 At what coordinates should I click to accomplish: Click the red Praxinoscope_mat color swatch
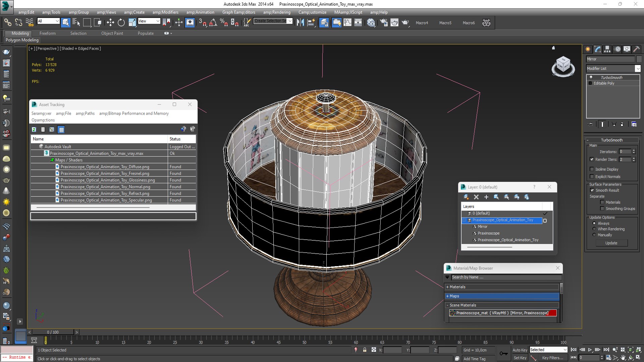click(553, 313)
